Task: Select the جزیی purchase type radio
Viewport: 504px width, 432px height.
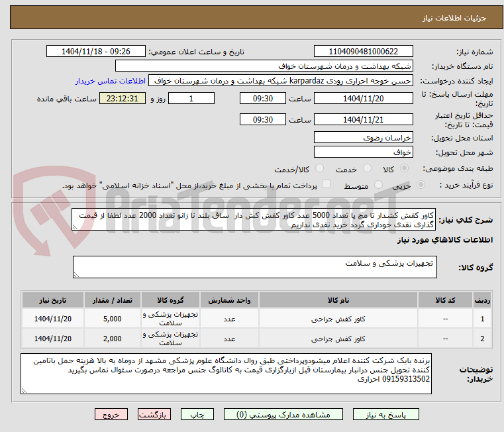Action: (x=421, y=185)
